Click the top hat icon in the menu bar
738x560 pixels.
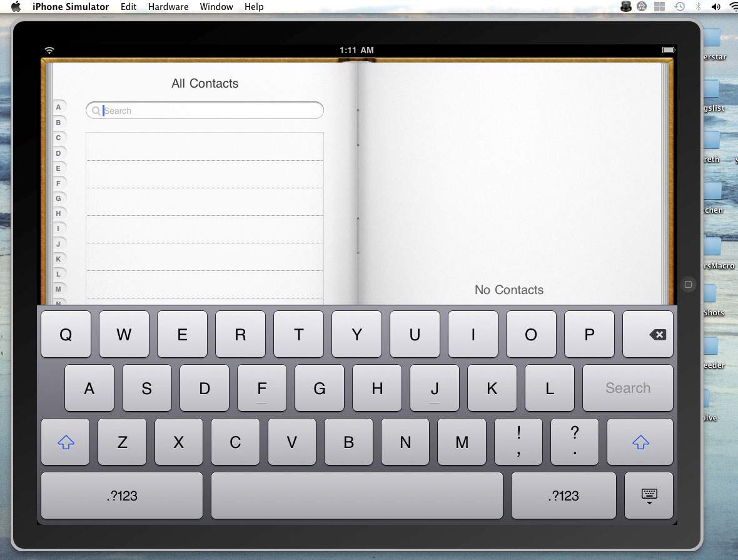(625, 7)
